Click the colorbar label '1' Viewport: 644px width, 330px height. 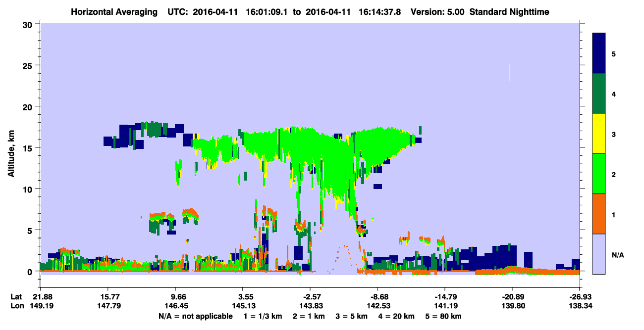click(614, 215)
